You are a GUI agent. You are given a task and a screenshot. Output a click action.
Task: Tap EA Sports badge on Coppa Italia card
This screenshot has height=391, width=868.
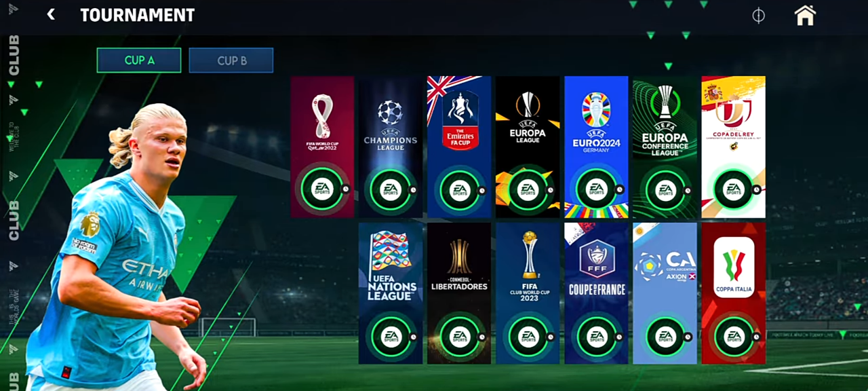click(x=733, y=337)
